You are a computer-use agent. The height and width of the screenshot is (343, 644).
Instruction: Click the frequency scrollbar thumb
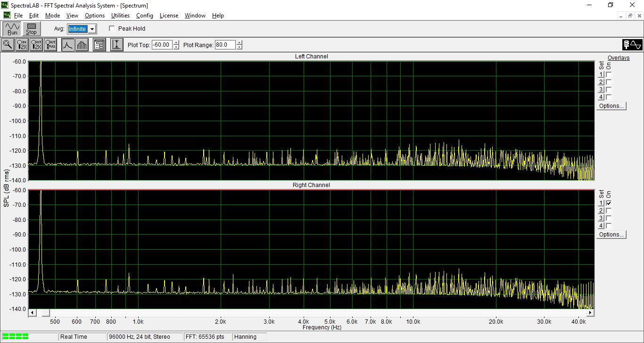(x=45, y=312)
